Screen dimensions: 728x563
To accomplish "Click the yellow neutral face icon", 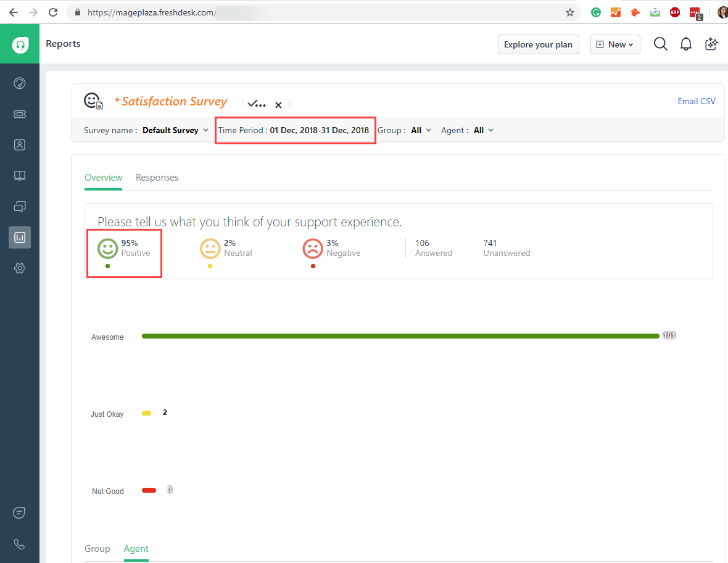I will pos(210,249).
